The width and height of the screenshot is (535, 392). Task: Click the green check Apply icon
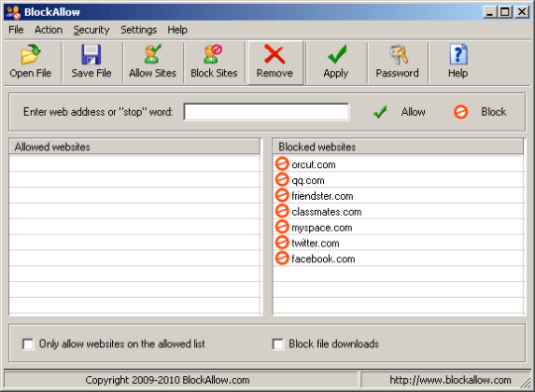tap(337, 54)
